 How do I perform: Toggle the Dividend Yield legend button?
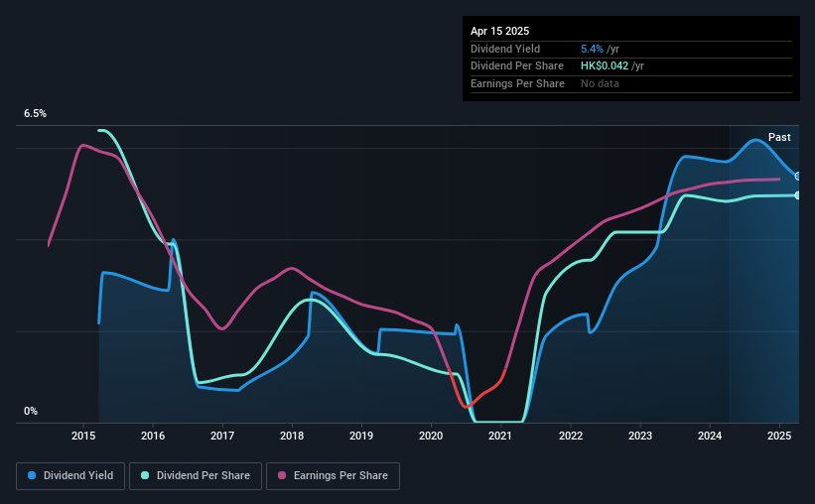point(70,476)
